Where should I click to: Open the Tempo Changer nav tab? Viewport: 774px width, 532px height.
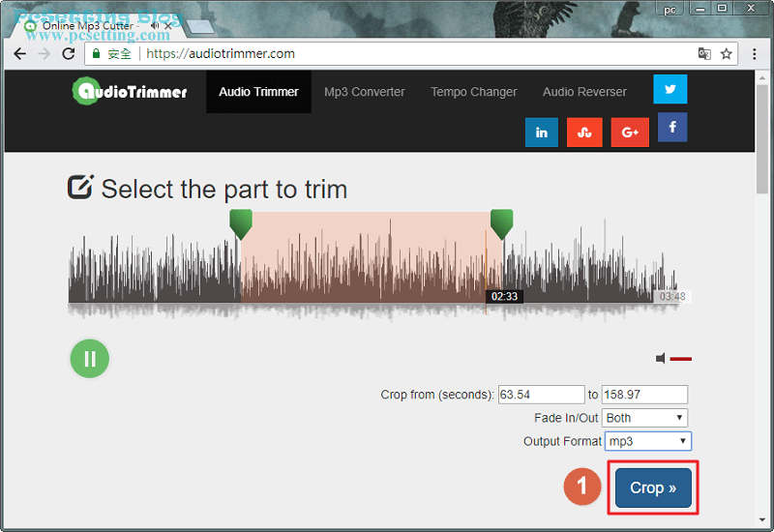(x=474, y=92)
